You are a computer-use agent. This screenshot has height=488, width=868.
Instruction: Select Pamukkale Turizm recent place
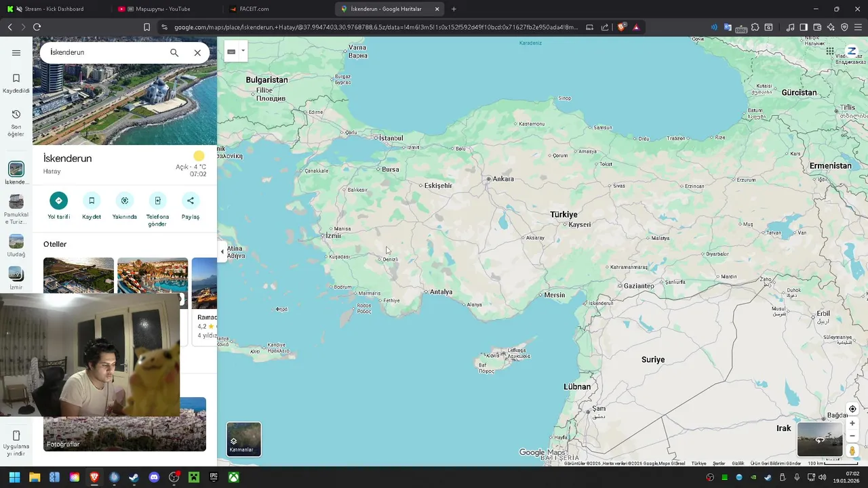(x=16, y=209)
